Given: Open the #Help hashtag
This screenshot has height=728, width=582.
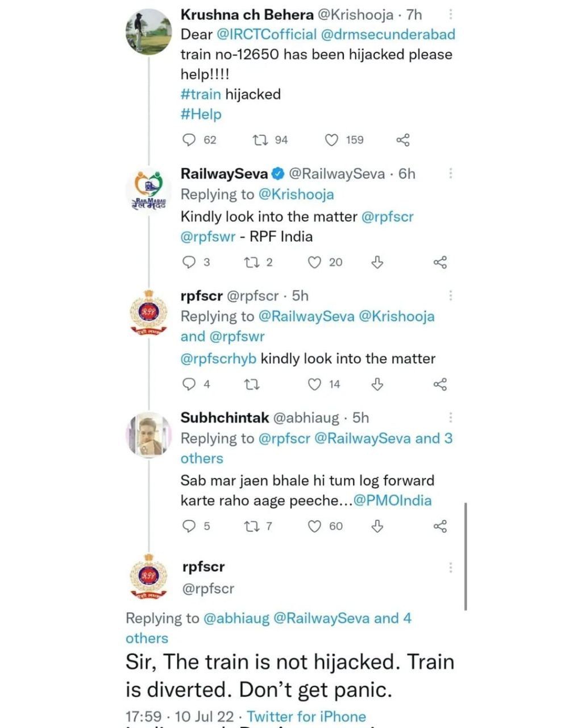Looking at the screenshot, I should pyautogui.click(x=201, y=114).
